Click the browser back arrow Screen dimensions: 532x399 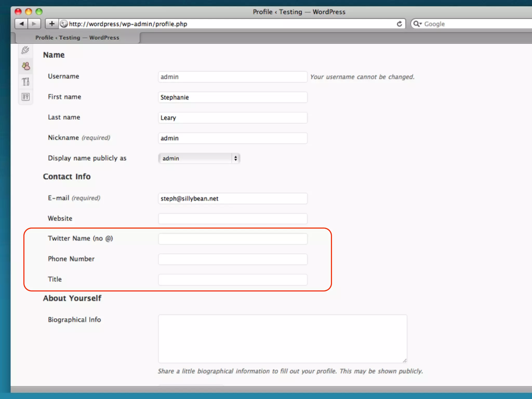coord(21,24)
